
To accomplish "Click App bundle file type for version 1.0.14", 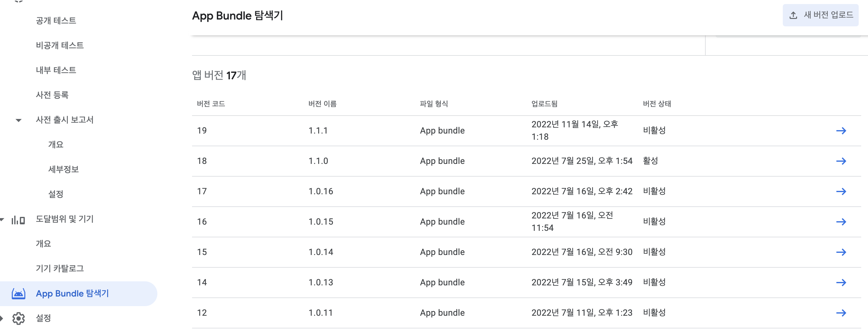I will pyautogui.click(x=442, y=252).
